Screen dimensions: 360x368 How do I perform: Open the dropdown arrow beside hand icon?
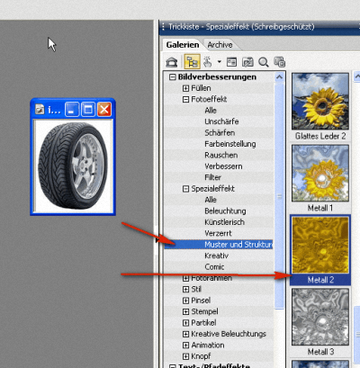pos(219,62)
